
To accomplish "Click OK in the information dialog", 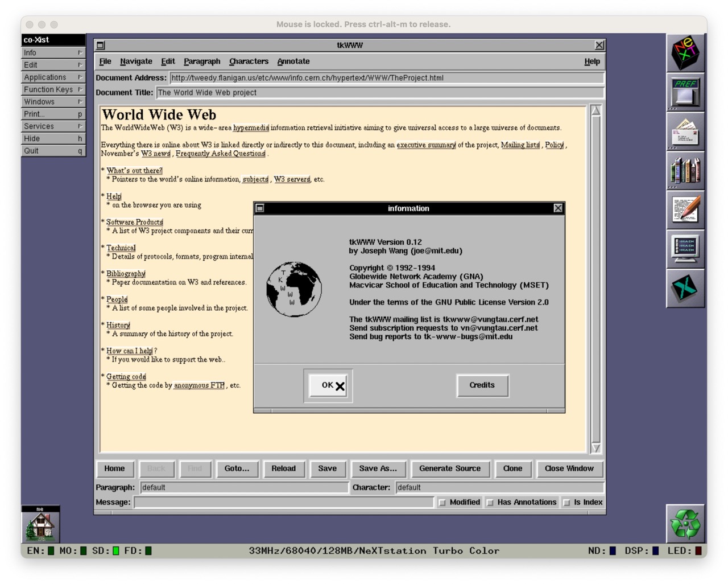I will coord(328,386).
